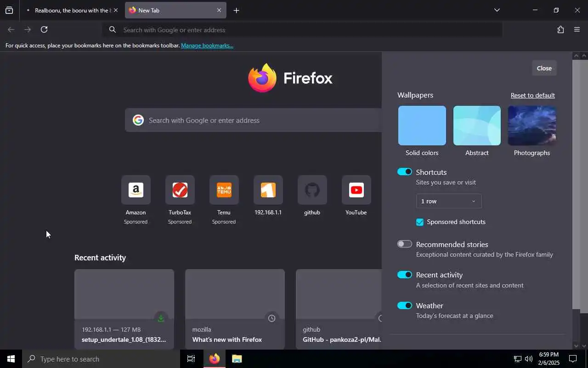Image resolution: width=588 pixels, height=368 pixels.
Task: Click the customize panel vertical scrollbar
Action: pyautogui.click(x=576, y=184)
